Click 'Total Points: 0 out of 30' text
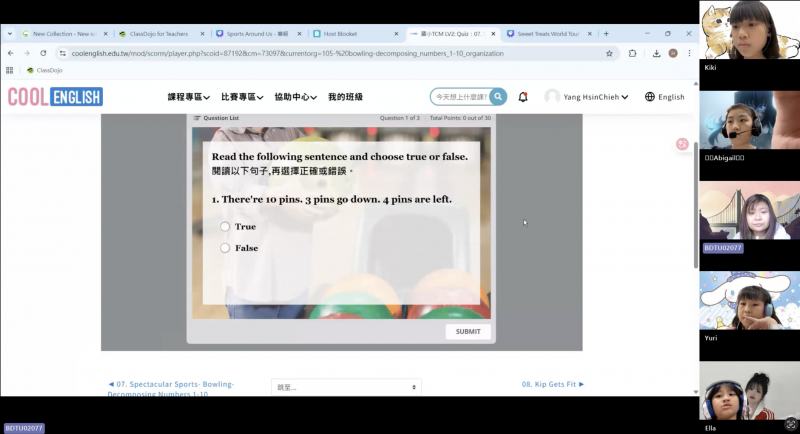This screenshot has height=434, width=800. (460, 118)
